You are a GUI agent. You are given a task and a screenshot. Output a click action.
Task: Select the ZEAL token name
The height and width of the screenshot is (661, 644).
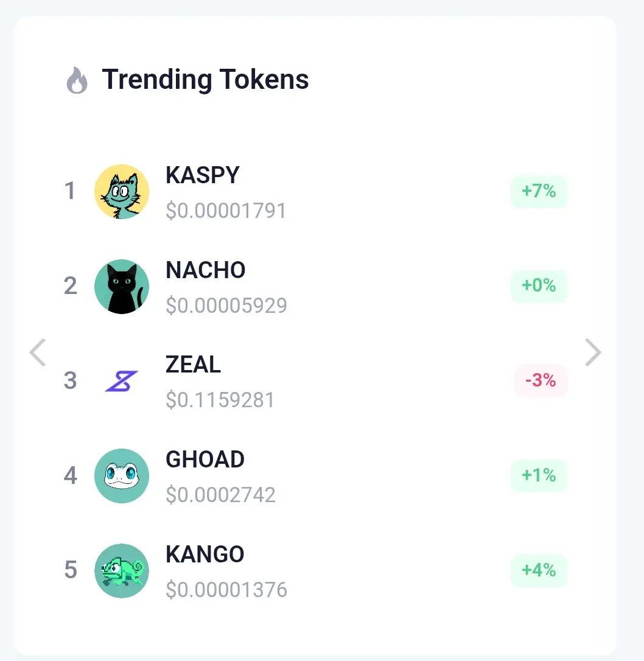tap(193, 364)
